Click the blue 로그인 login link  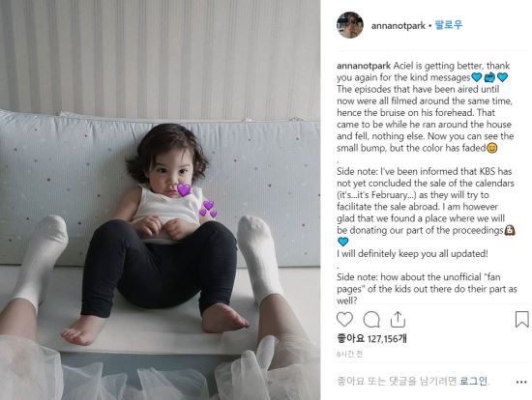point(474,382)
